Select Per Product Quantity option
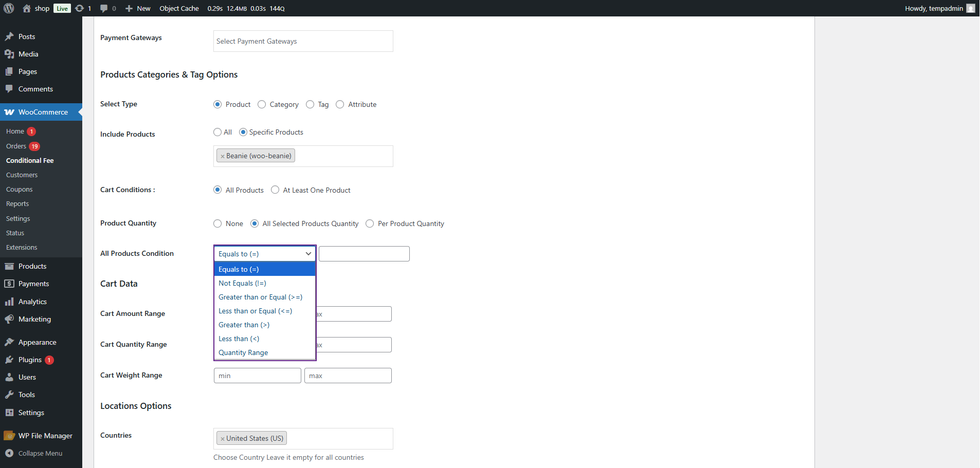This screenshot has height=468, width=980. tap(370, 223)
